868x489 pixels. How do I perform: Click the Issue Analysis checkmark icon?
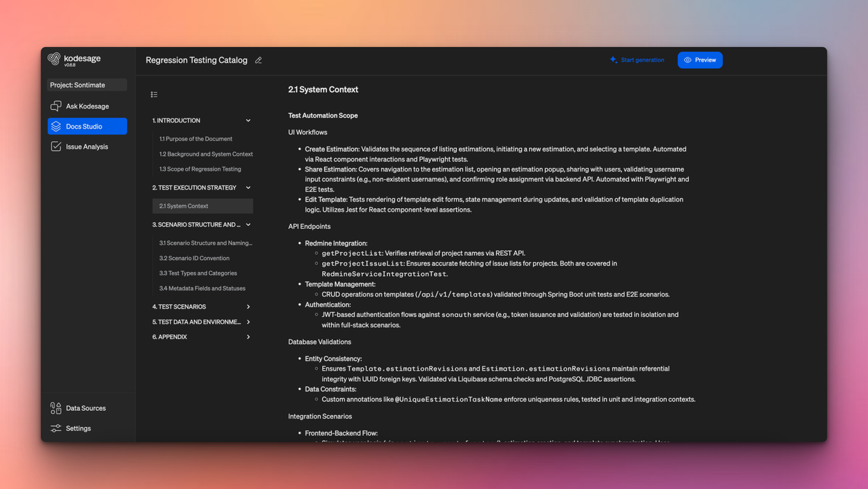click(x=56, y=147)
